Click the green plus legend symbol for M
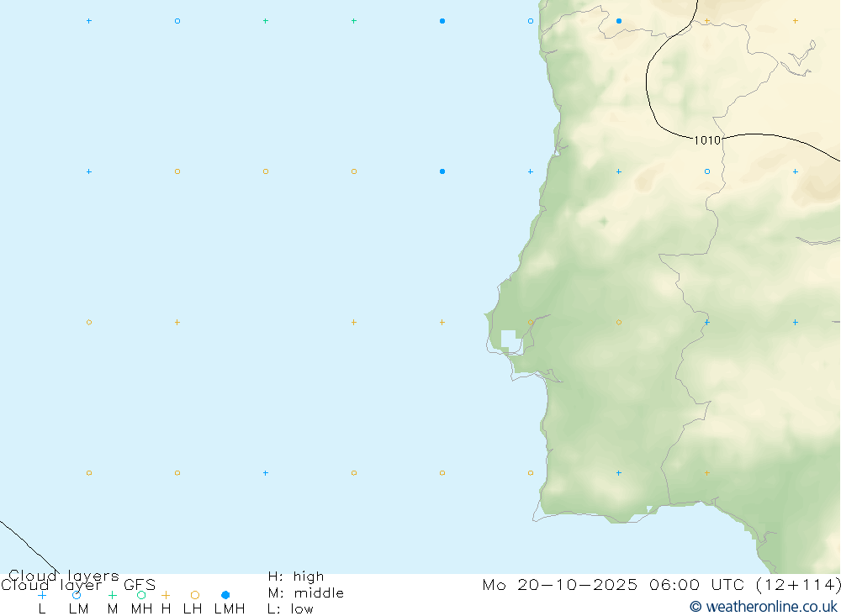841x616 pixels. tap(112, 595)
